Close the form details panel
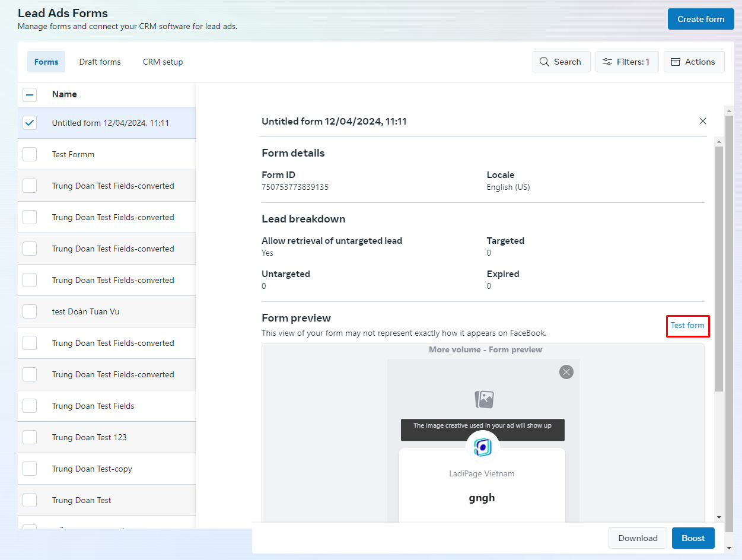 [703, 121]
